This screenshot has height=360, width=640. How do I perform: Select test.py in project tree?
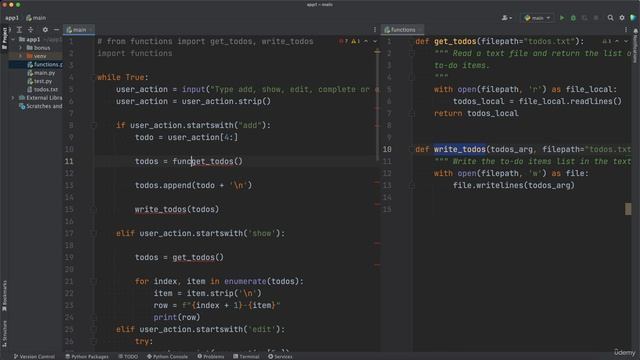click(39, 81)
